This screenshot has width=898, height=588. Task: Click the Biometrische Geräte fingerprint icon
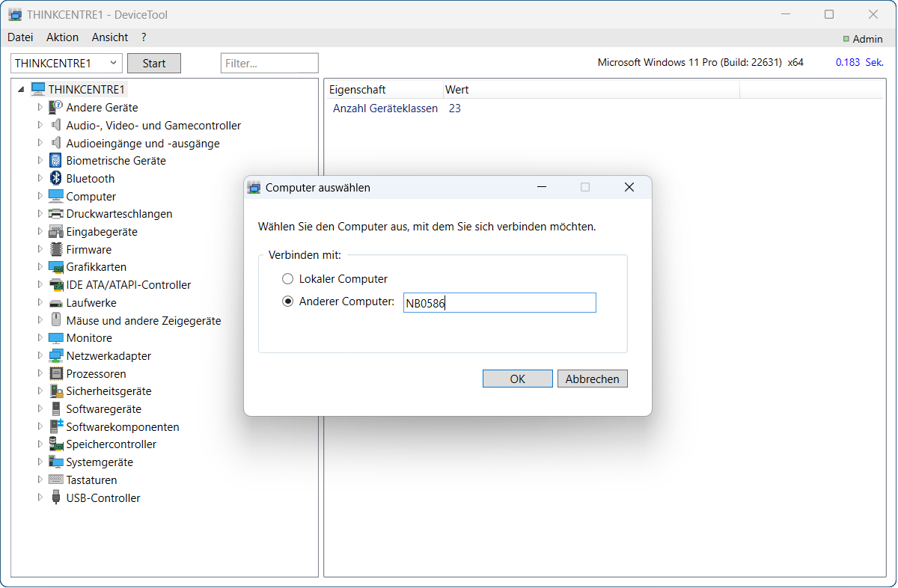(x=55, y=160)
